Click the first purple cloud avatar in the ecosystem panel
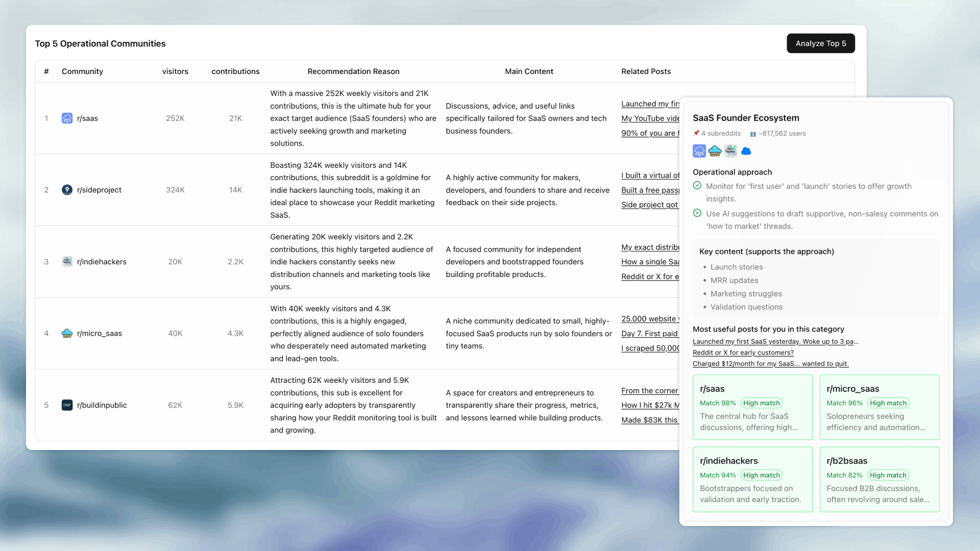980x551 pixels. [x=699, y=151]
